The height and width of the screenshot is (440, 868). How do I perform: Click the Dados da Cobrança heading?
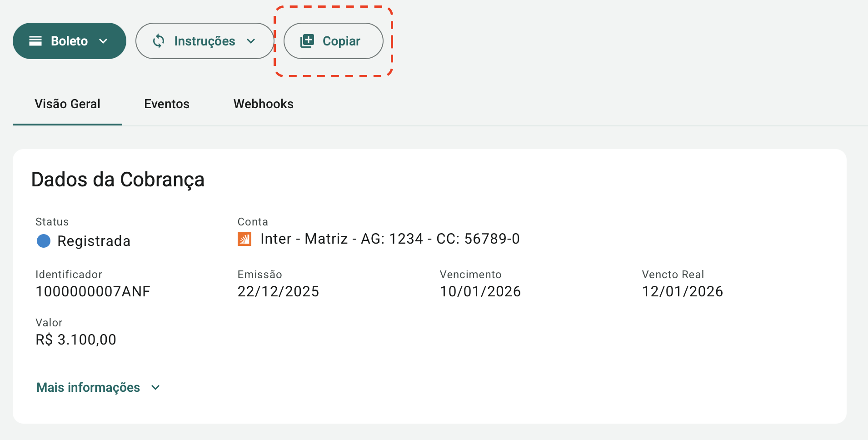coord(118,180)
